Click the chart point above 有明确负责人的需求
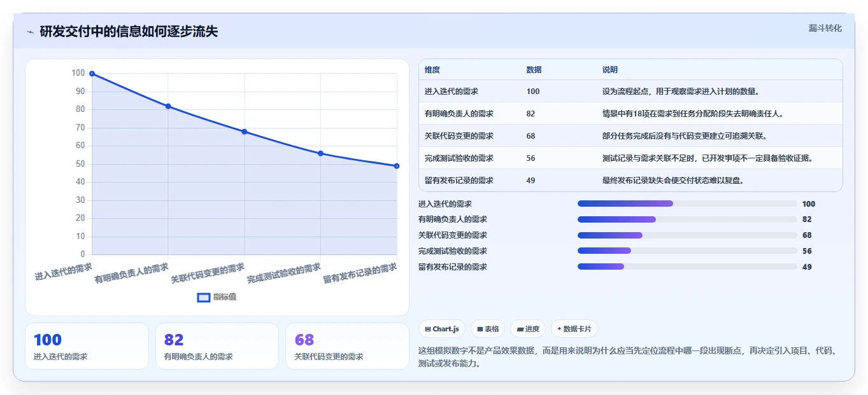Viewport: 868px width, 395px height. [x=168, y=106]
